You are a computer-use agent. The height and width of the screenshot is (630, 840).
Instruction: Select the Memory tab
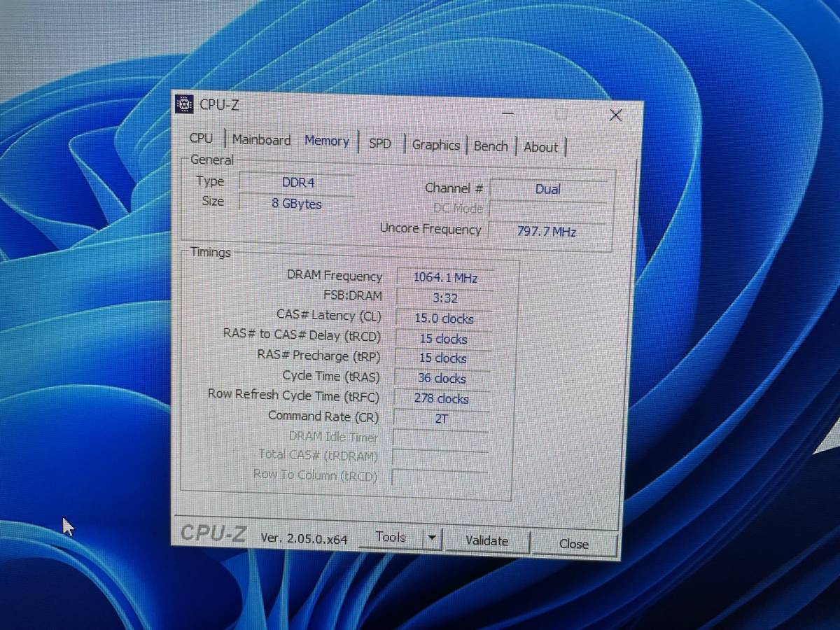326,141
